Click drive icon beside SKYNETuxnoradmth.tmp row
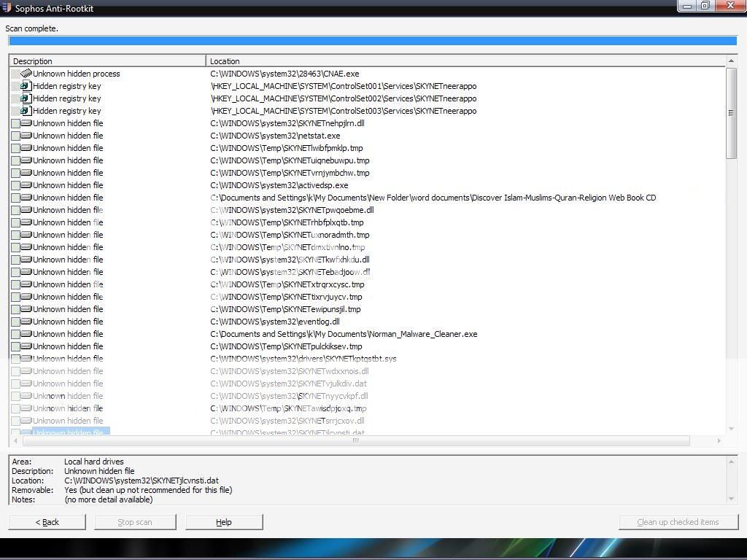Image resolution: width=747 pixels, height=560 pixels. click(x=26, y=234)
